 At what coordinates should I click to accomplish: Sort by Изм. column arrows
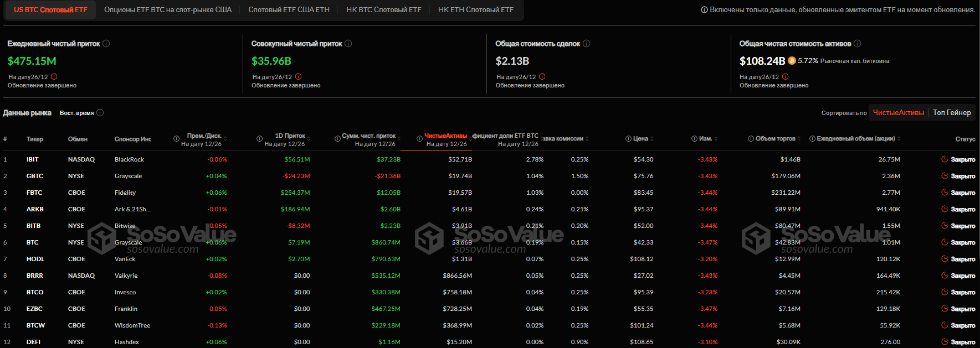pos(716,139)
